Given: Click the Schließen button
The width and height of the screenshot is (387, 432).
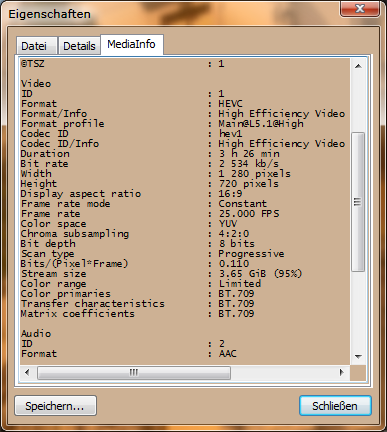Looking at the screenshot, I should tap(335, 406).
